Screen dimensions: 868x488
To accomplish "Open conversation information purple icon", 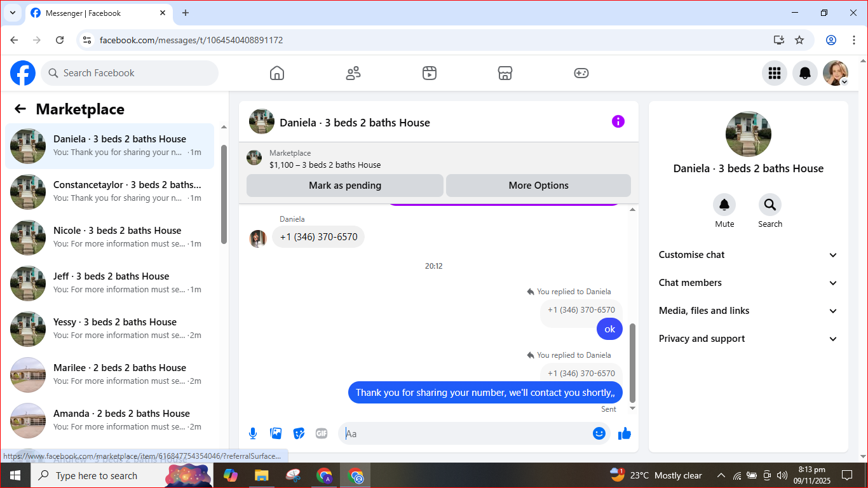I will coord(618,121).
